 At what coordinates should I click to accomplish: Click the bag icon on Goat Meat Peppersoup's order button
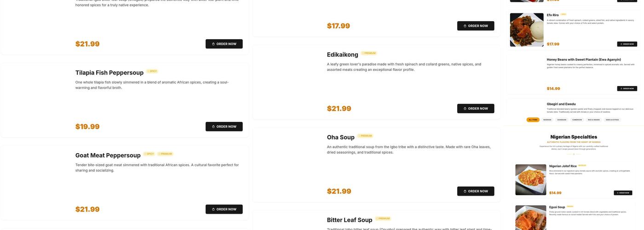pyautogui.click(x=213, y=209)
